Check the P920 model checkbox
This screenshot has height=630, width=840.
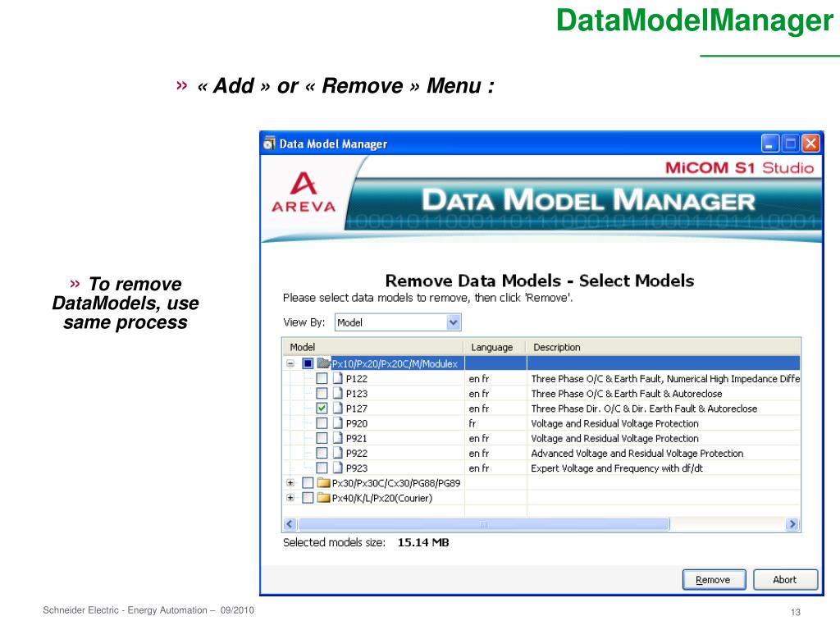click(322, 423)
